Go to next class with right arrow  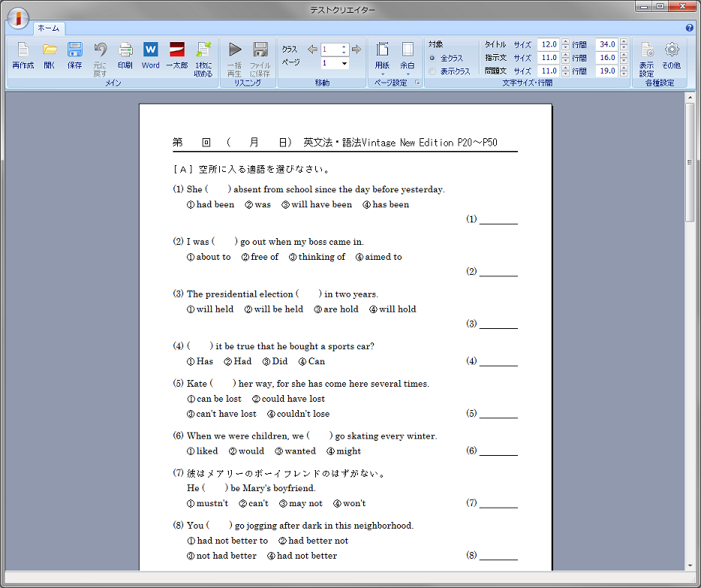pos(357,50)
